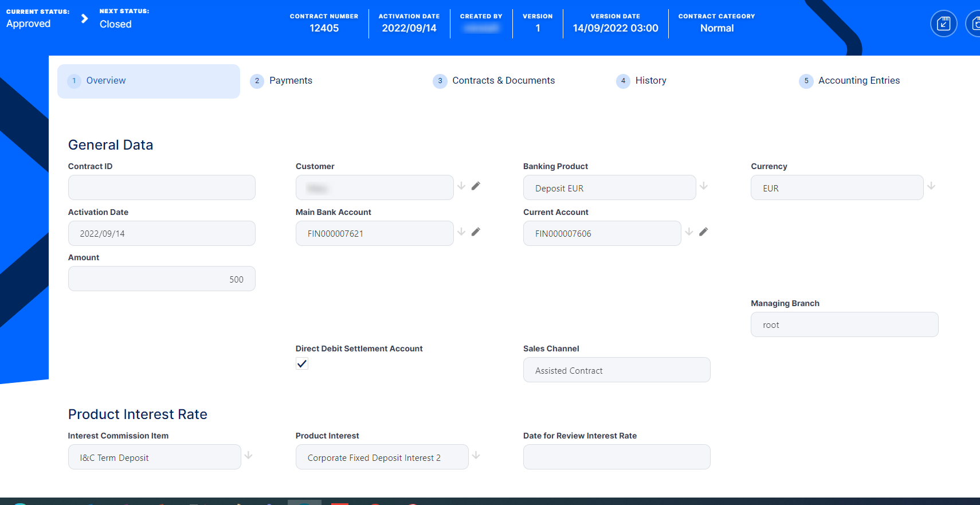Click the chevron arrow between Approved and Closed
This screenshot has height=505, width=980.
click(x=84, y=19)
